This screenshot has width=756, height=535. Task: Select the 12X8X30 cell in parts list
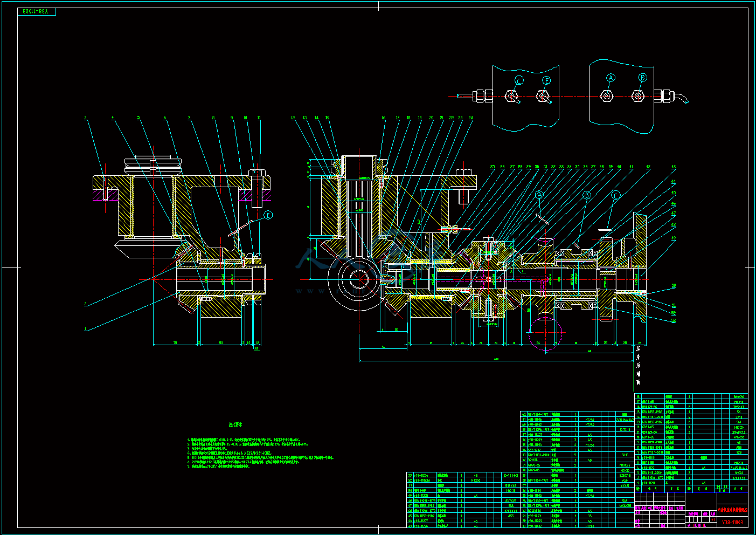(x=739, y=478)
